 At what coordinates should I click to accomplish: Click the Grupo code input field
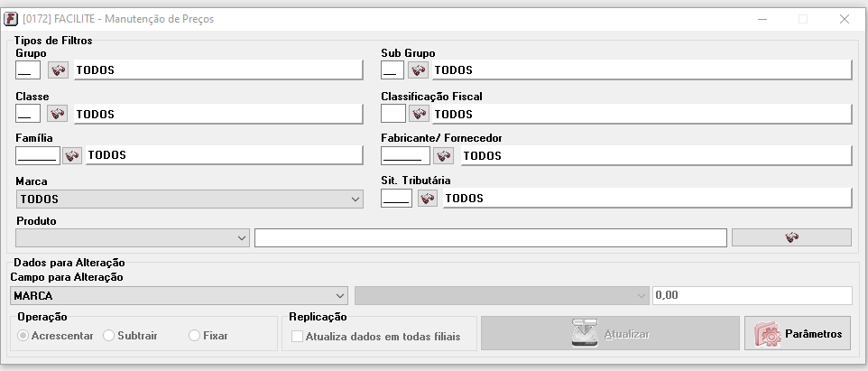click(28, 70)
